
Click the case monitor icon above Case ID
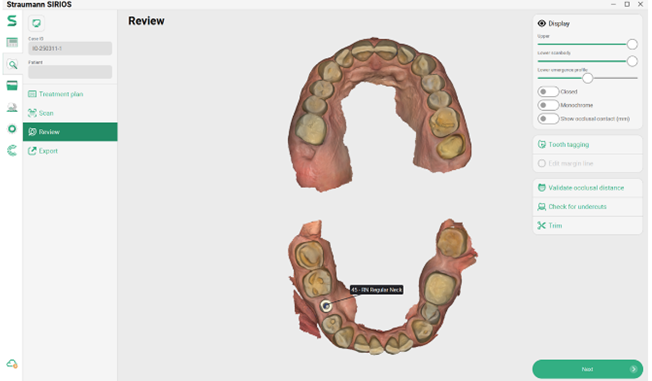37,23
